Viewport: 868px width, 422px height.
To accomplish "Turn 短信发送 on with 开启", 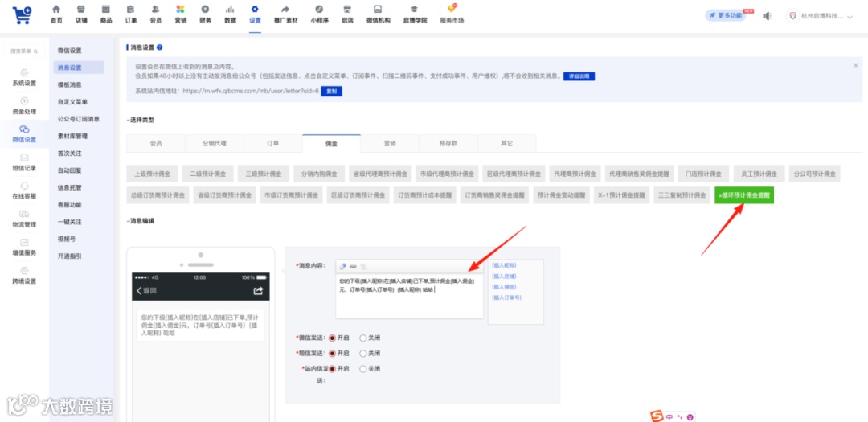I will pos(332,353).
